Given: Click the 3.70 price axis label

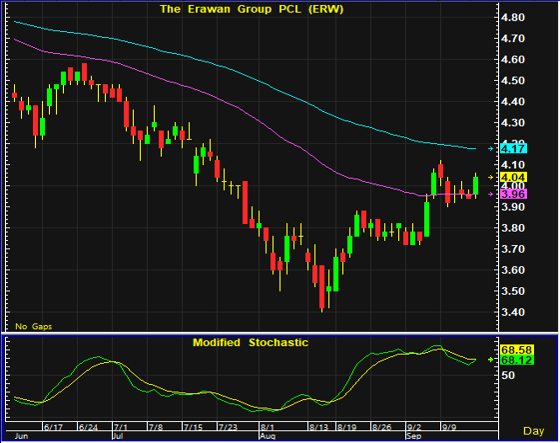Looking at the screenshot, I should [x=513, y=249].
